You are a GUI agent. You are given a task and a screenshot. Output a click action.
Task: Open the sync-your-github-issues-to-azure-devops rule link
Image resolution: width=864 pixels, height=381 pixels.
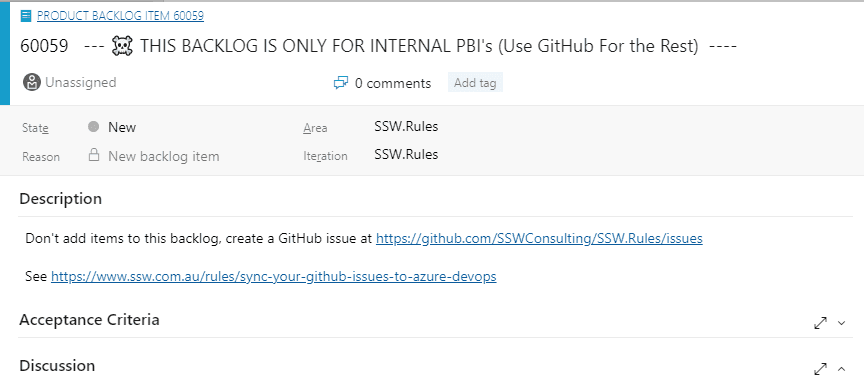[x=274, y=276]
